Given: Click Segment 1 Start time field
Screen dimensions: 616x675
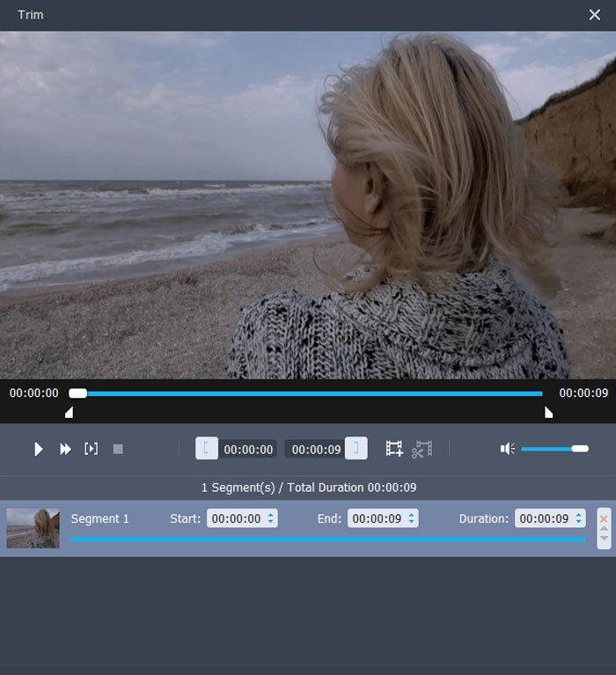Looking at the screenshot, I should pyautogui.click(x=242, y=518).
